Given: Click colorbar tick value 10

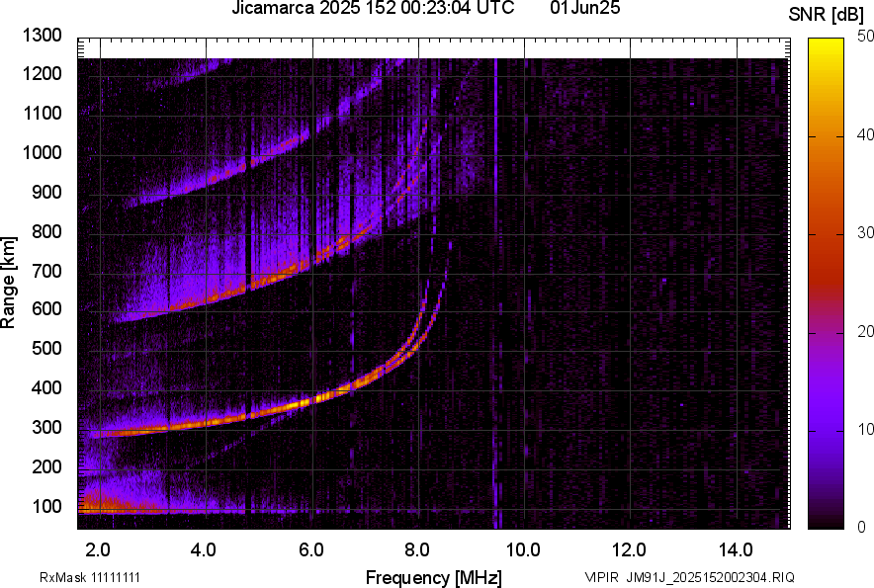Looking at the screenshot, I should click(865, 429).
